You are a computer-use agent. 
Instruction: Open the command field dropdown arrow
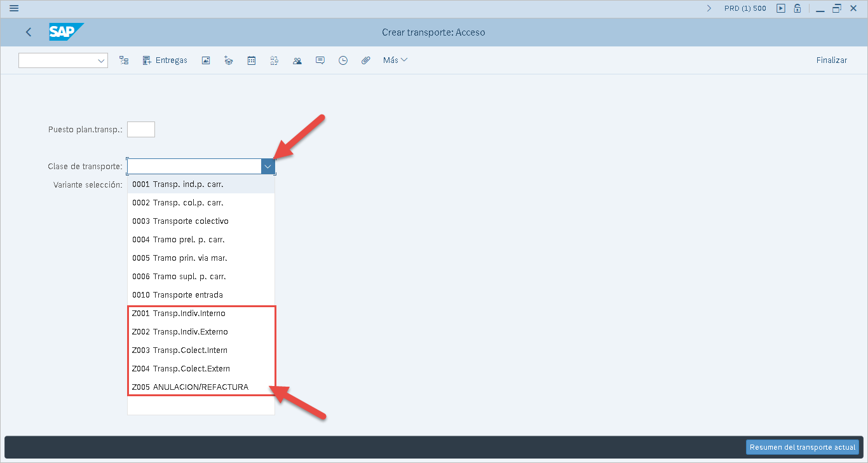(x=101, y=60)
